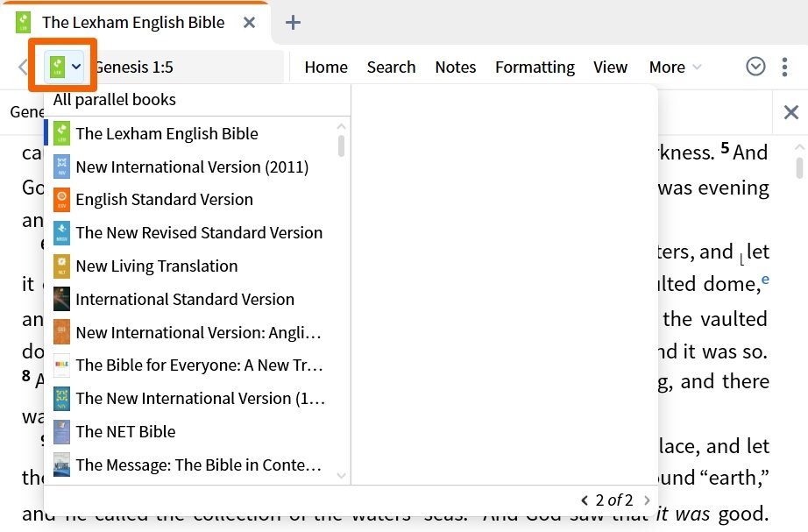808x532 pixels.
Task: Click the International Standard Version cover thumbnail
Action: point(62,299)
